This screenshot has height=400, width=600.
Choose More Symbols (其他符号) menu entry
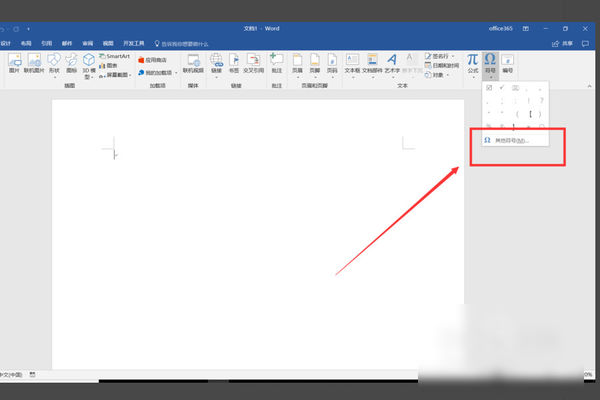pos(515,140)
